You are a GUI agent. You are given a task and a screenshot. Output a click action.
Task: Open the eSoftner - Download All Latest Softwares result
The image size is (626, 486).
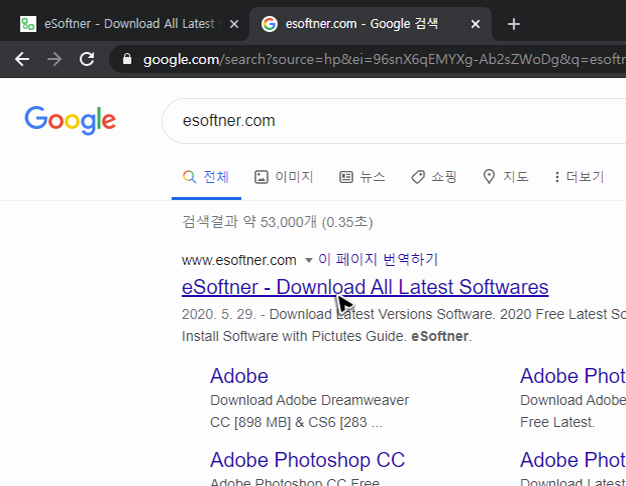(365, 287)
